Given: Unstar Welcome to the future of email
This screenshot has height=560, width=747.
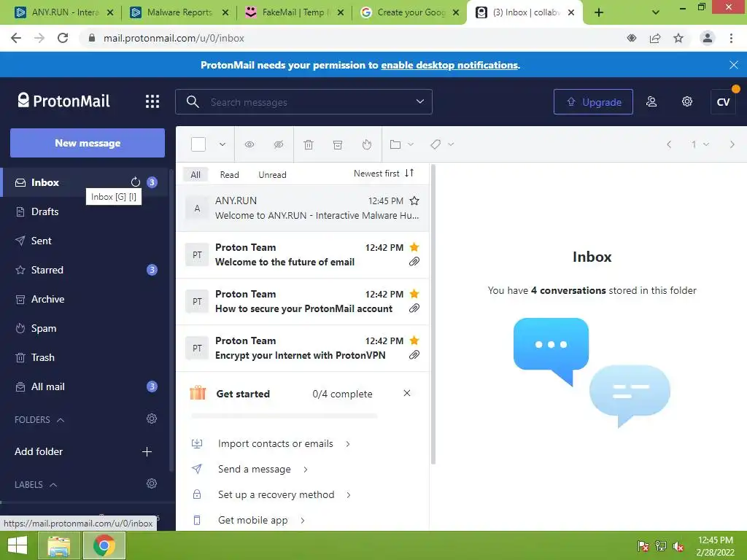Looking at the screenshot, I should (x=414, y=246).
